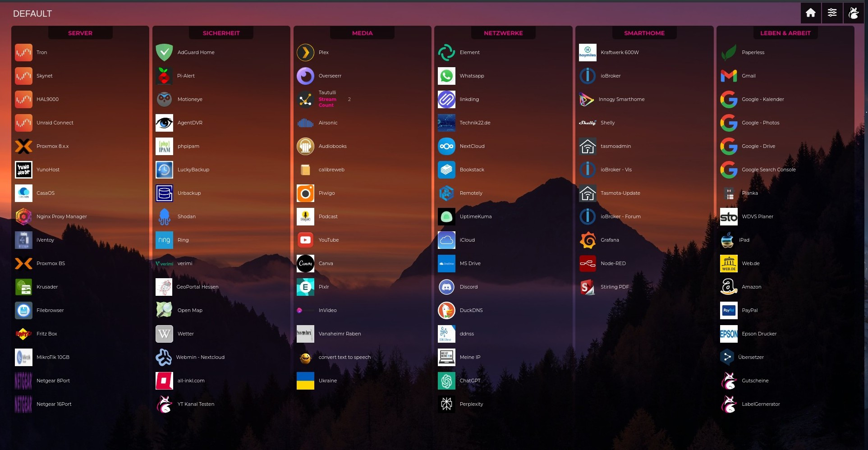Select the SERVER category header
The image size is (868, 450).
(x=80, y=33)
